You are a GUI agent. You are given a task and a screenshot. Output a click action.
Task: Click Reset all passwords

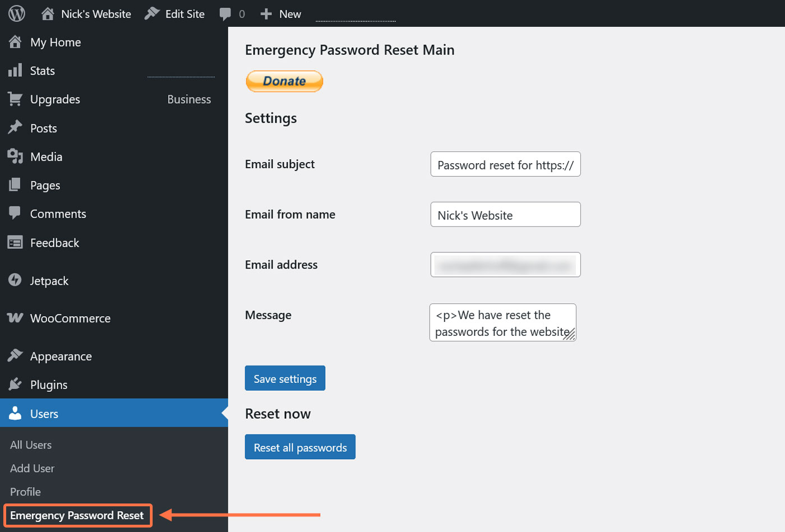[x=299, y=447]
